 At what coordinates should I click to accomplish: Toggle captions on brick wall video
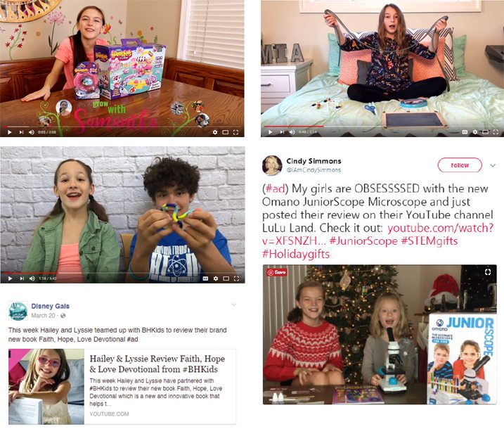[x=205, y=278]
